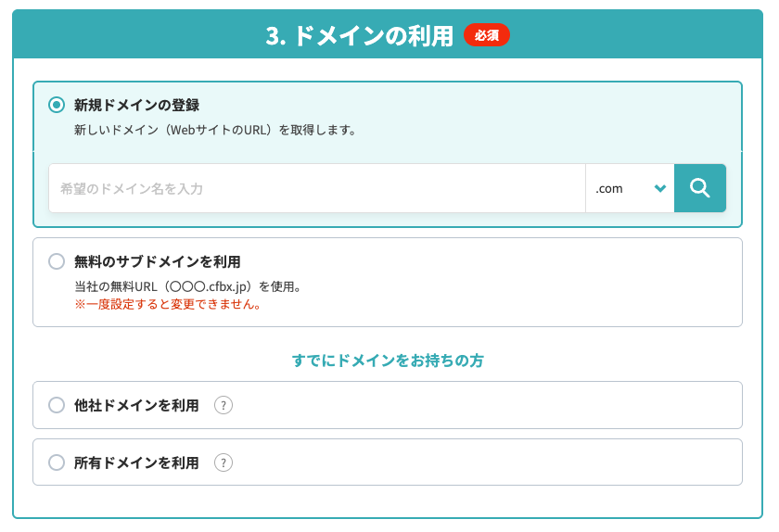Select the 無料のサブドメインを利用 radio button
This screenshot has height=532, width=779.
click(57, 261)
